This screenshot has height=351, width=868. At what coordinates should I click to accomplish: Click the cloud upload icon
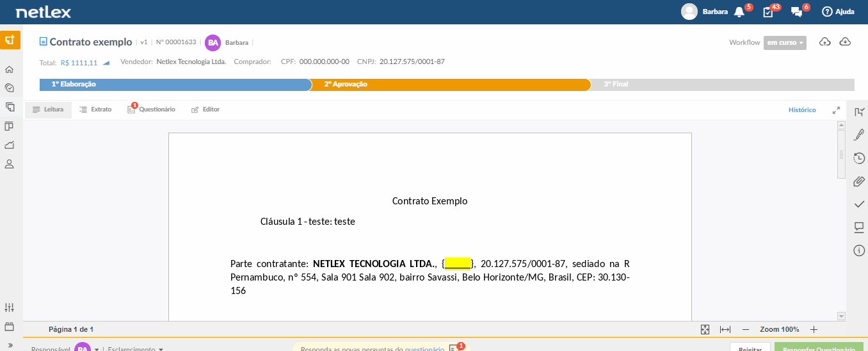[x=825, y=42]
